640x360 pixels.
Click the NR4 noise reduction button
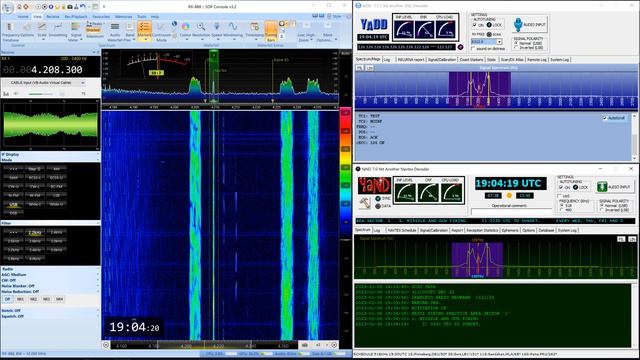point(59,300)
